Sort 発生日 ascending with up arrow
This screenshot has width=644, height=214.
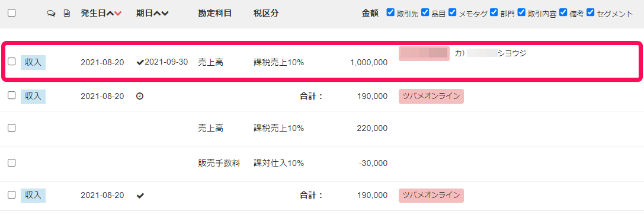(110, 14)
